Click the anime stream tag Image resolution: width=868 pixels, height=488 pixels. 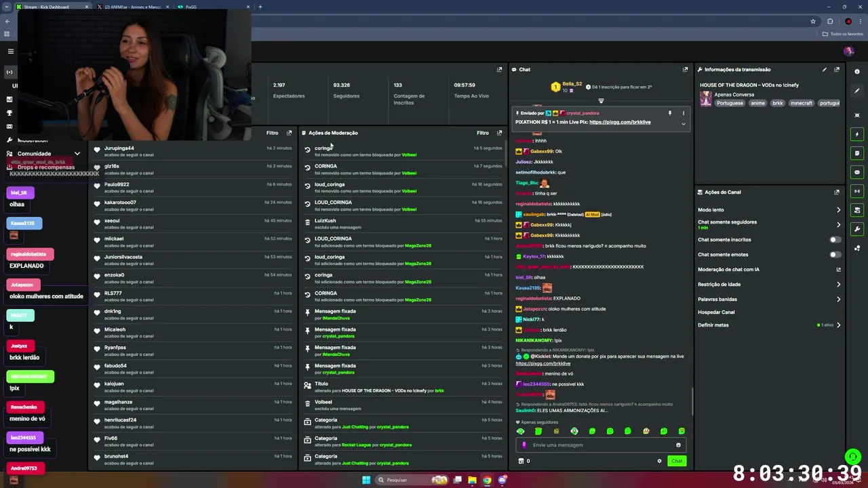click(757, 103)
